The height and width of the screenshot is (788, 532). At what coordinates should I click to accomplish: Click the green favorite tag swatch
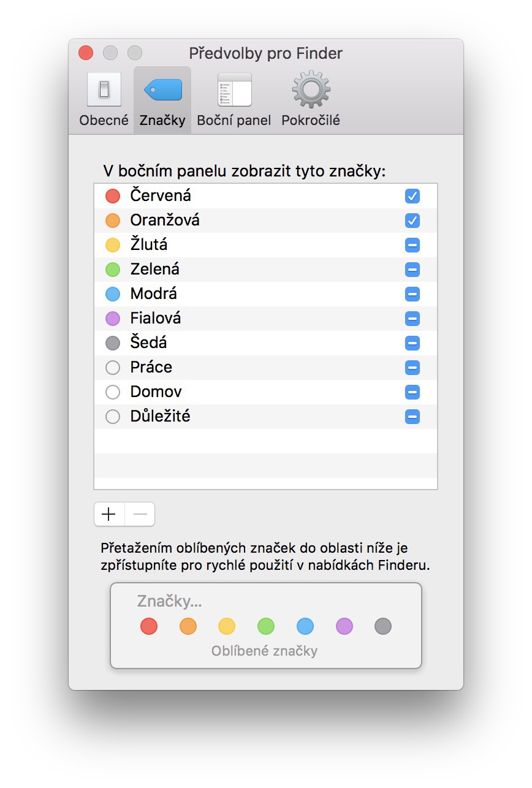click(x=266, y=626)
